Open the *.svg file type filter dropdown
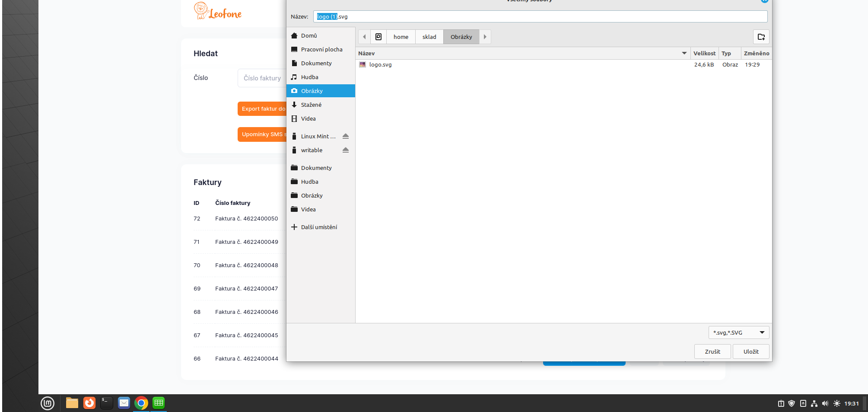This screenshot has height=412, width=868. [738, 332]
